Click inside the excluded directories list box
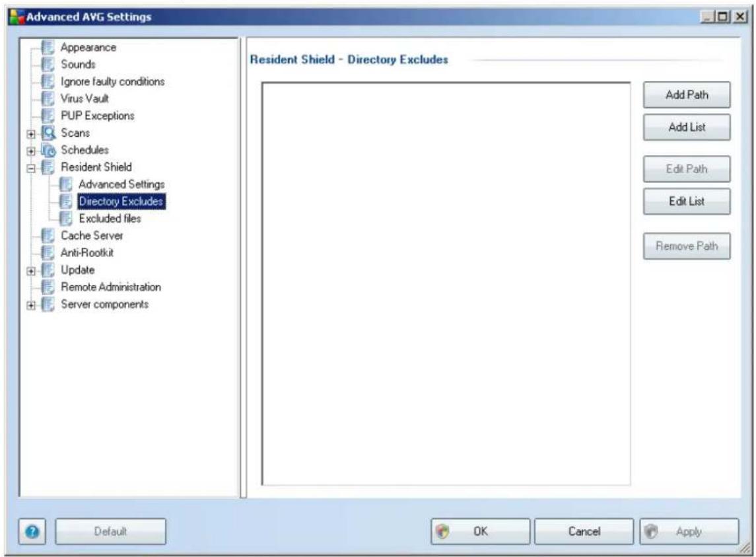The image size is (756, 557). pyautogui.click(x=446, y=284)
